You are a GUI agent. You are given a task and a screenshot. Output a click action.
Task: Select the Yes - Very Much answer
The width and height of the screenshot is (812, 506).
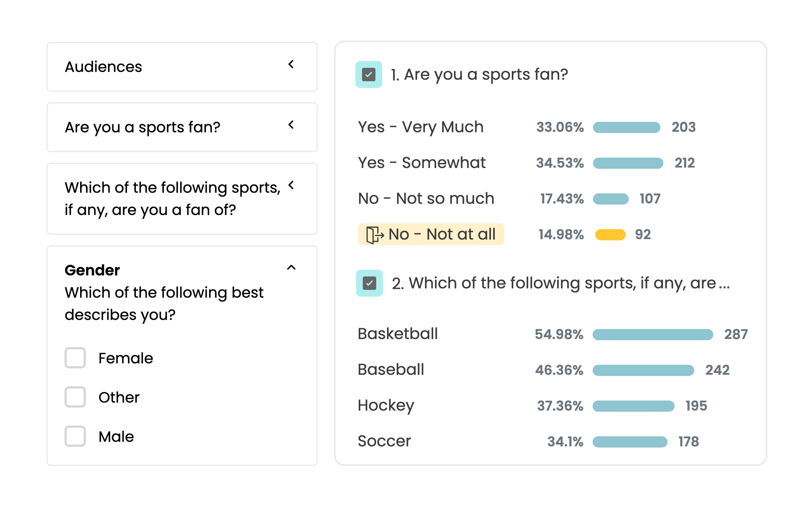click(421, 127)
